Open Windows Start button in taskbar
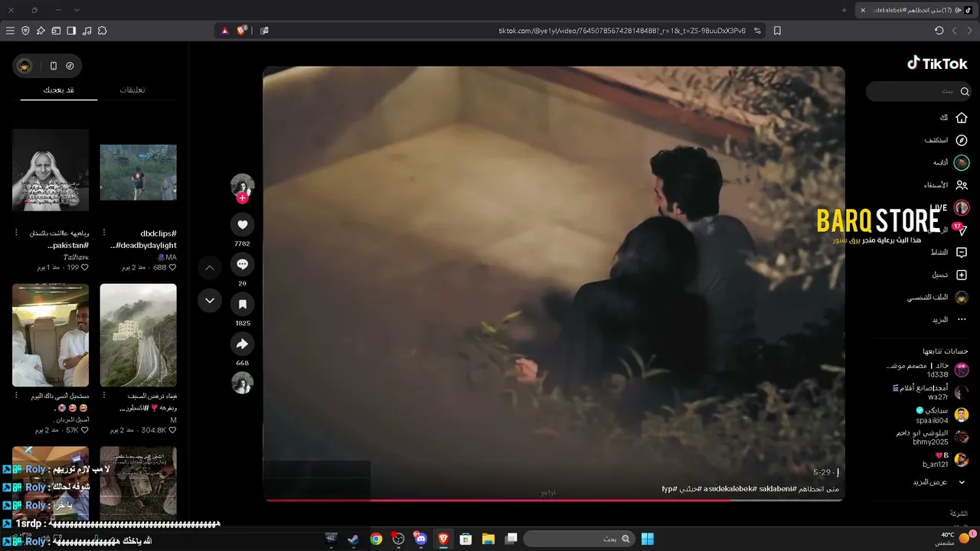The image size is (980, 551). [648, 539]
